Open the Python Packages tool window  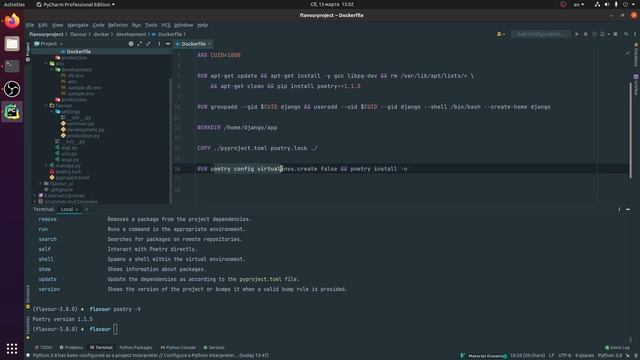pos(136,348)
